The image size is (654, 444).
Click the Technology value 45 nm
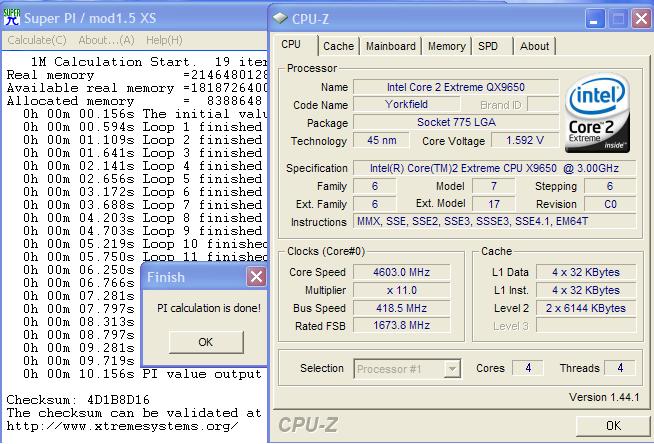pos(382,140)
